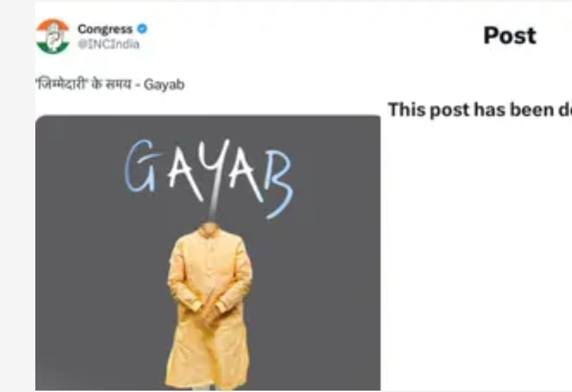Click the clasped hands of the figure

210,309
